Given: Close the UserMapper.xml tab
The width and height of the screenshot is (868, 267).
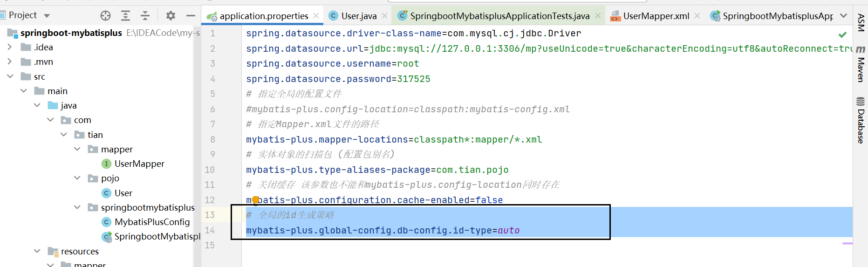Looking at the screenshot, I should tap(697, 16).
